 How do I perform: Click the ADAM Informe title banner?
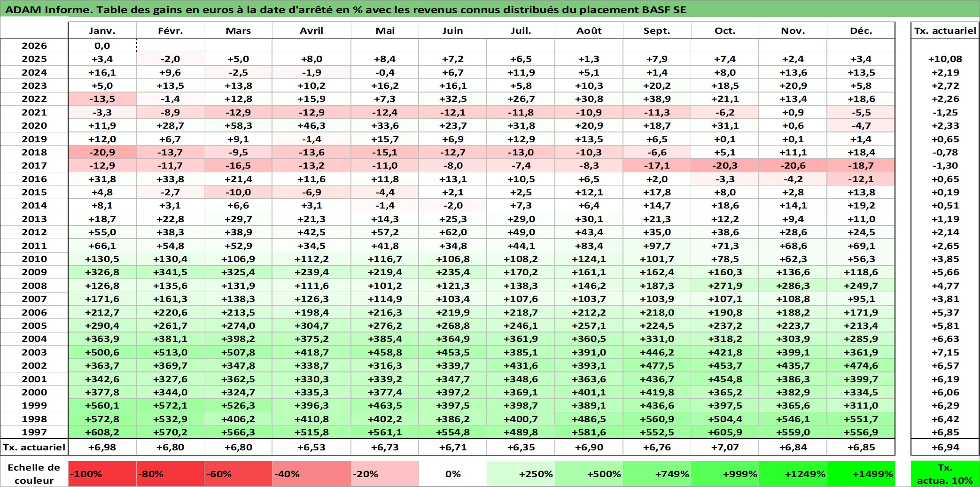click(490, 9)
